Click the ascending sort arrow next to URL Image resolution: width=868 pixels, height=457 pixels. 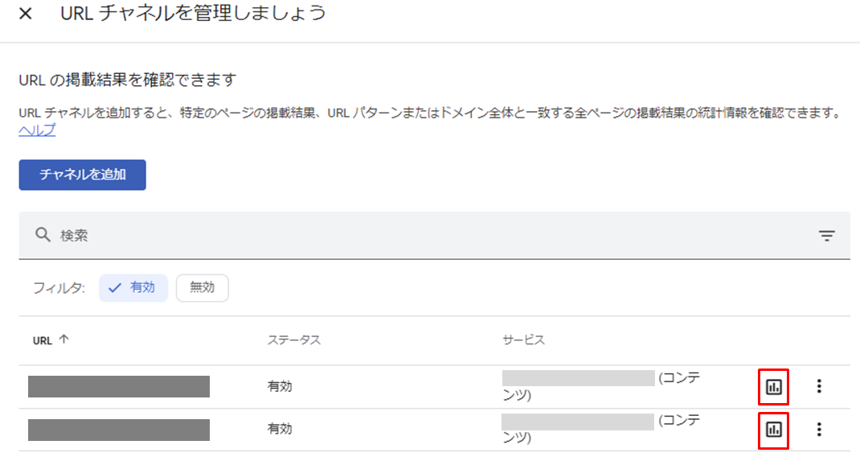click(x=63, y=340)
